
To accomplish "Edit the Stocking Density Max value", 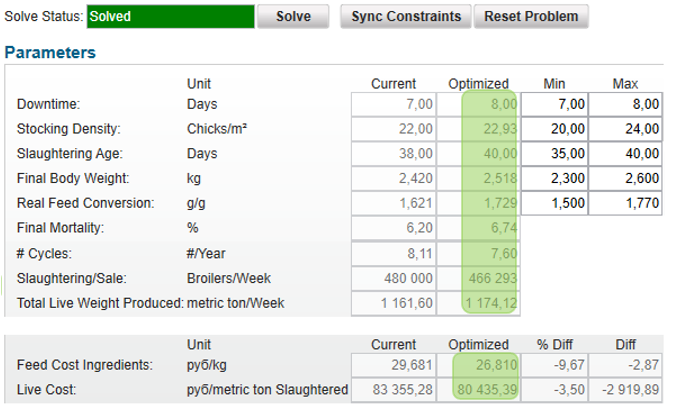I will point(625,129).
